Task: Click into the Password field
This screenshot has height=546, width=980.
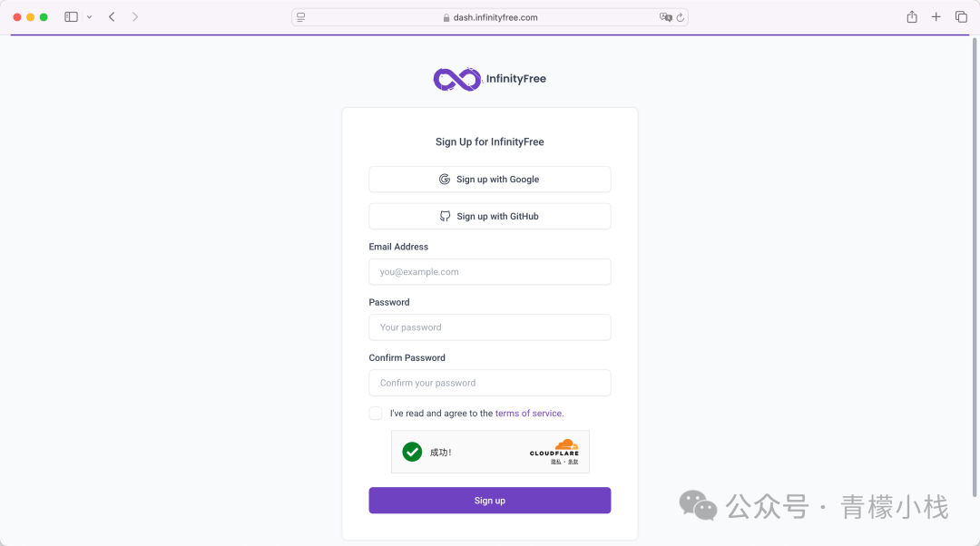Action: 490,327
